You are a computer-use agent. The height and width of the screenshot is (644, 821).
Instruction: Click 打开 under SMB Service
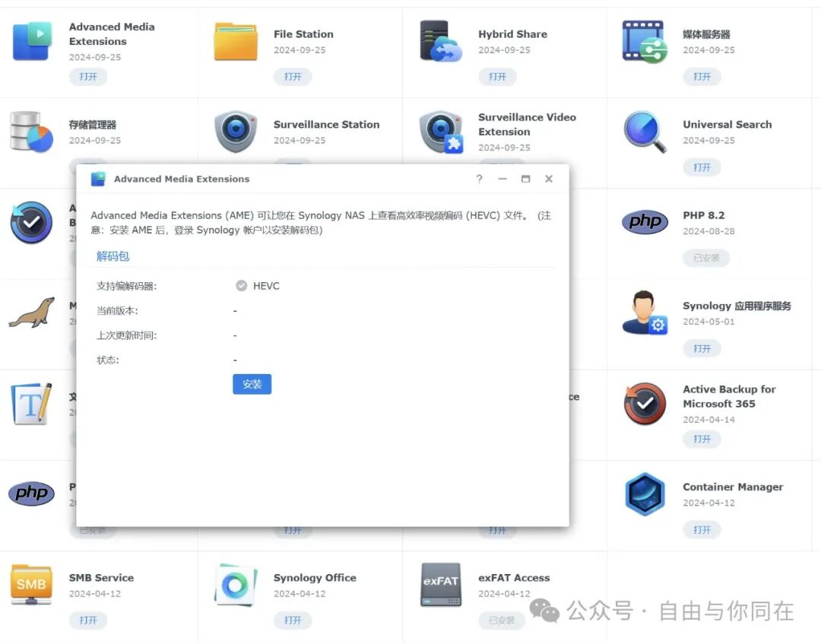[88, 620]
